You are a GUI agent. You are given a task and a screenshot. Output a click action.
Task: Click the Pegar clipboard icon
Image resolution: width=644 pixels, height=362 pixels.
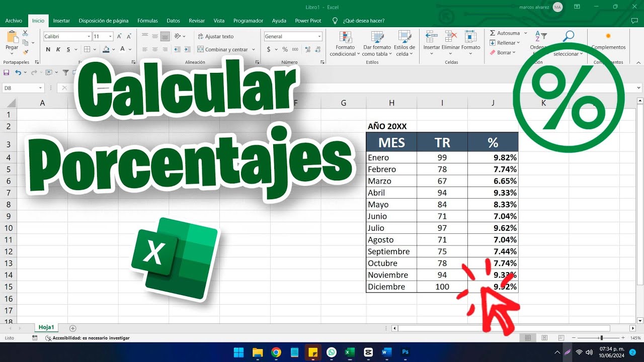click(x=12, y=37)
